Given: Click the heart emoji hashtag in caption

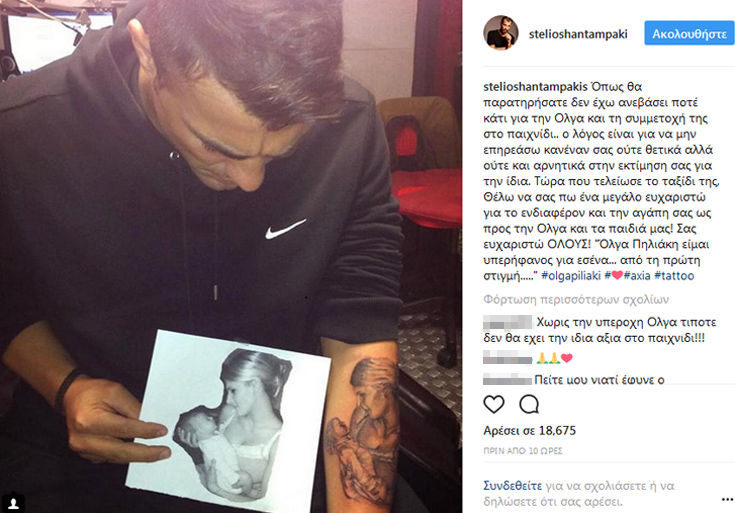Looking at the screenshot, I should [x=614, y=276].
